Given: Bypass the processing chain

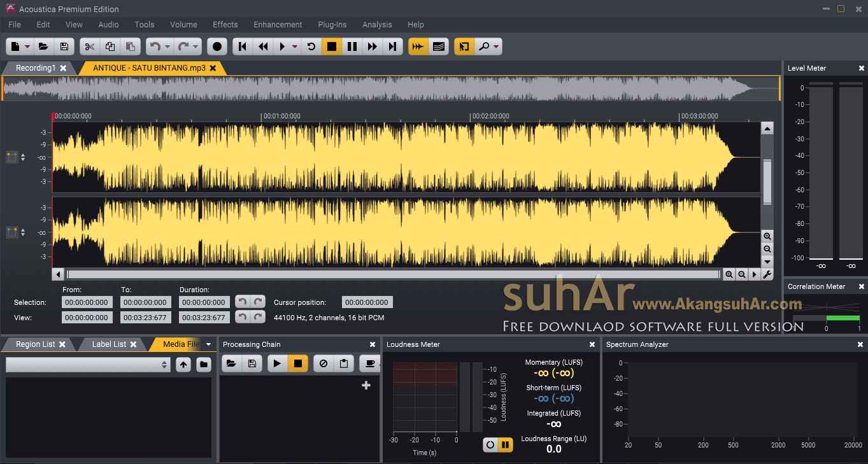Looking at the screenshot, I should point(324,363).
